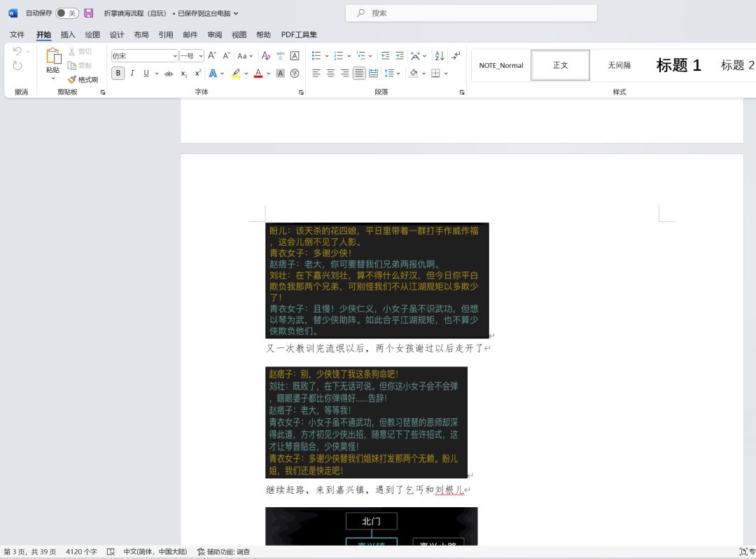Viewport: 756px width, 559px height.
Task: Click the Distributed alignment icon
Action: [374, 74]
